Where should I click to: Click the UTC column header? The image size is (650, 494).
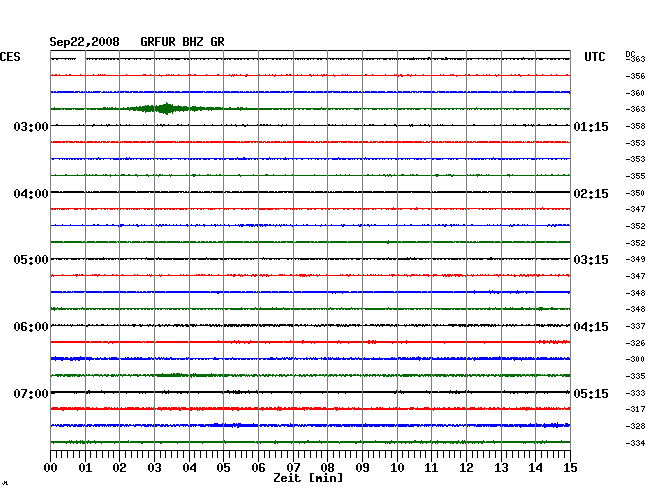(594, 57)
